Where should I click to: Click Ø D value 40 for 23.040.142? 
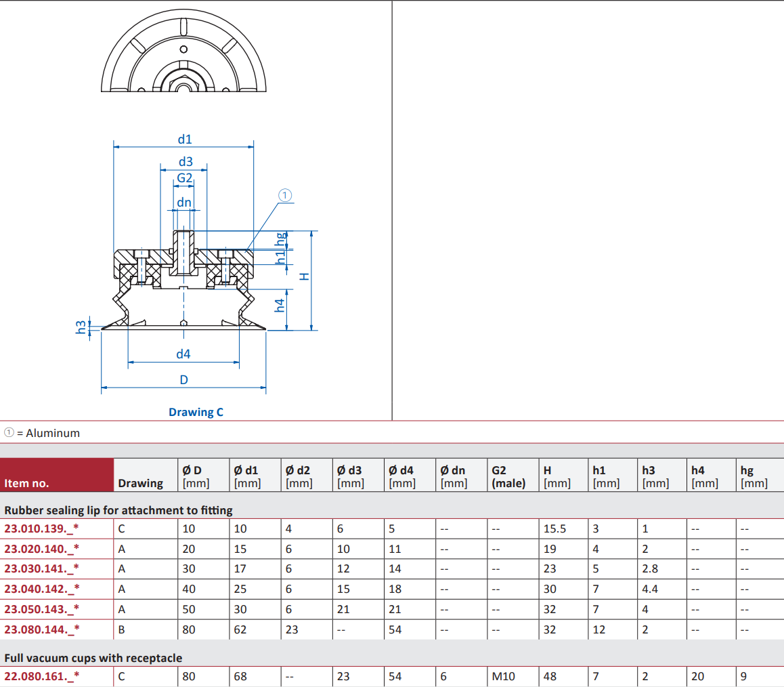189,589
